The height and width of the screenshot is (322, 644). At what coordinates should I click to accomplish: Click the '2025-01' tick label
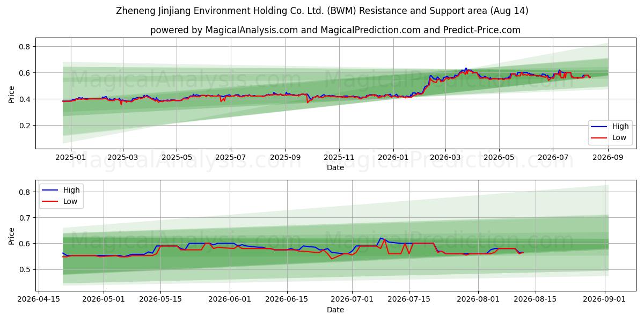click(x=71, y=158)
